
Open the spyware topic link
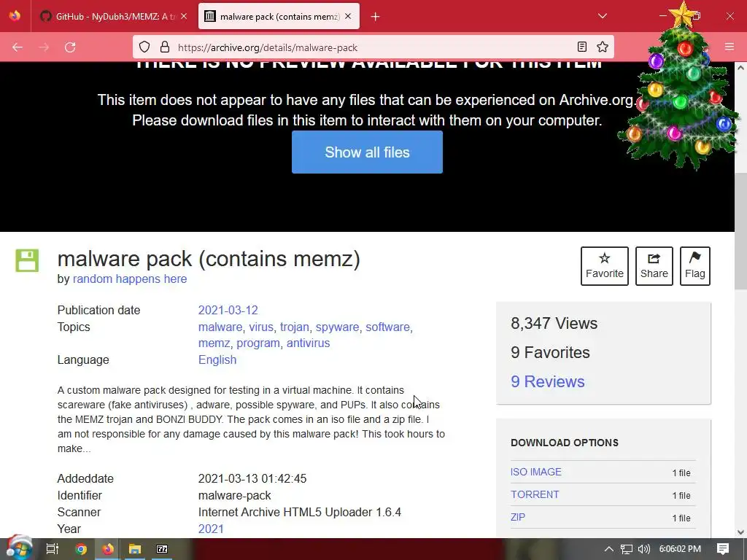pyautogui.click(x=337, y=327)
